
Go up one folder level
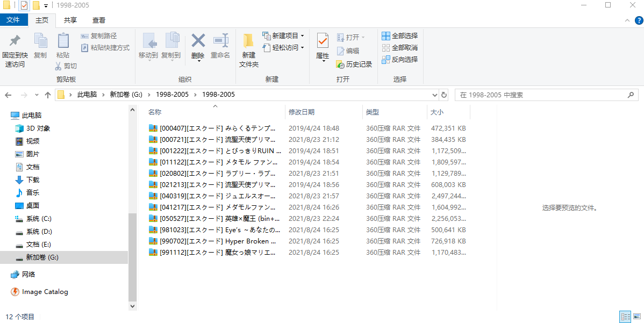[48, 95]
